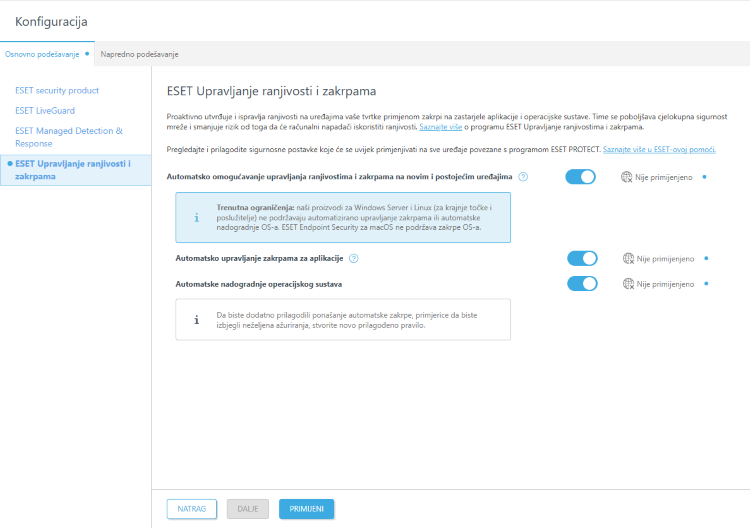The image size is (750, 528).
Task: Click blue dot in Automatske nadogradnje row
Action: 706,284
